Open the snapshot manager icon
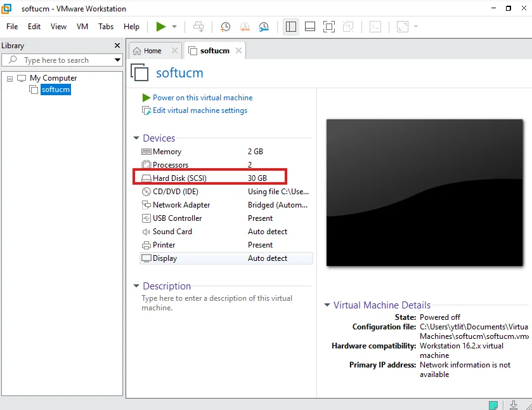 coord(264,27)
